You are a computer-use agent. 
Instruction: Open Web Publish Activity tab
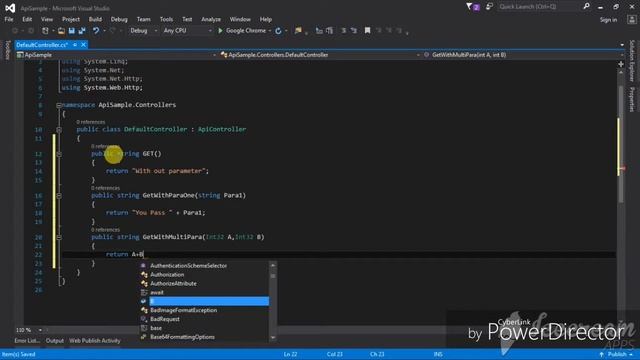(x=95, y=341)
